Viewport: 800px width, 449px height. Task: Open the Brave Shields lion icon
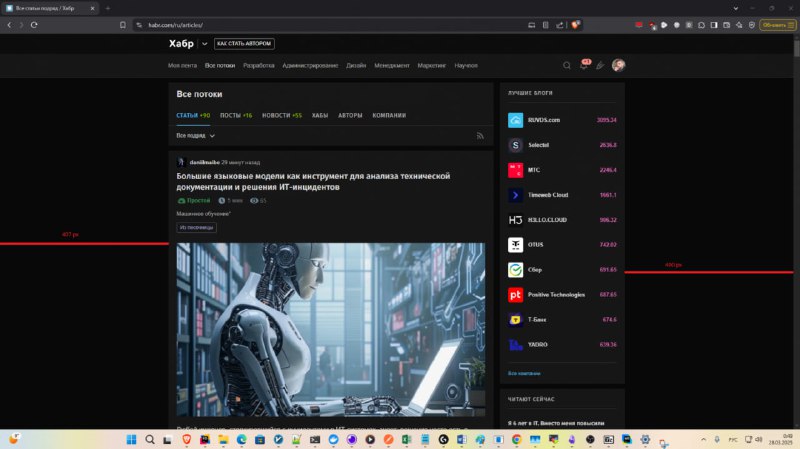[x=576, y=24]
